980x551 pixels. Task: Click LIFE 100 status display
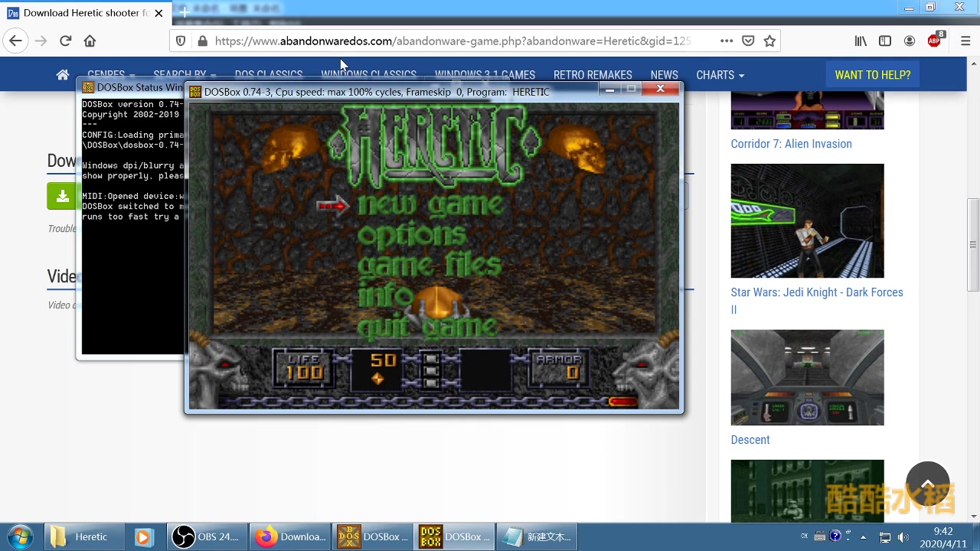click(x=305, y=367)
